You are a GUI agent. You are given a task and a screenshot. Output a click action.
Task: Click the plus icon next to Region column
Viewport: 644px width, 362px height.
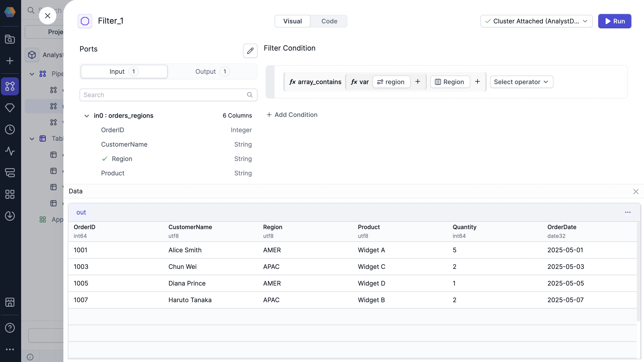click(x=477, y=82)
